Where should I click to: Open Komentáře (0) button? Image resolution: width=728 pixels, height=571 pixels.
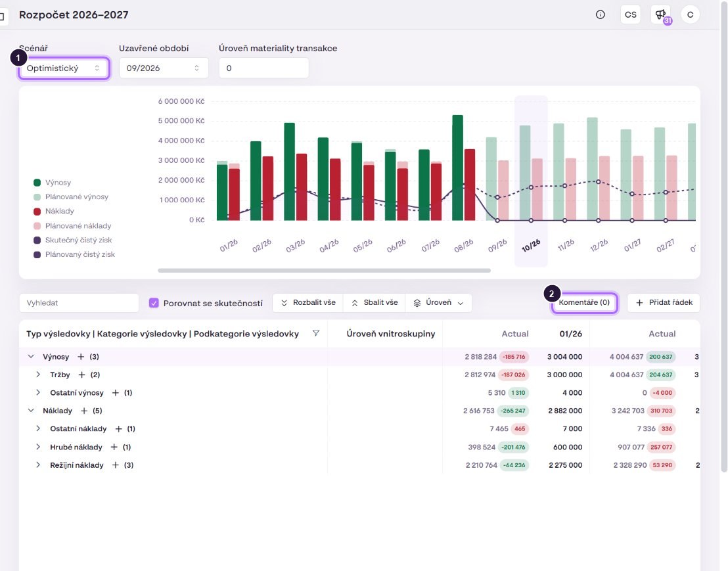584,303
